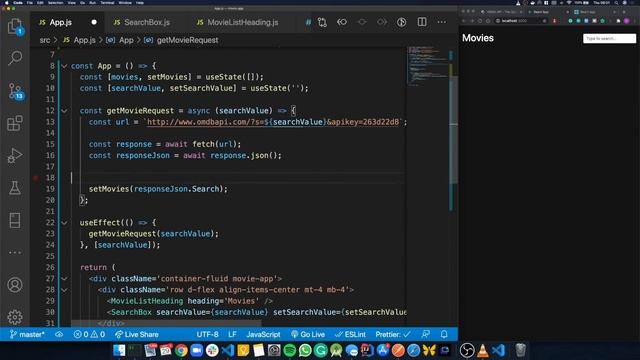The width and height of the screenshot is (640, 360).
Task: Open the Testing flask view
Action: pyautogui.click(x=15, y=188)
